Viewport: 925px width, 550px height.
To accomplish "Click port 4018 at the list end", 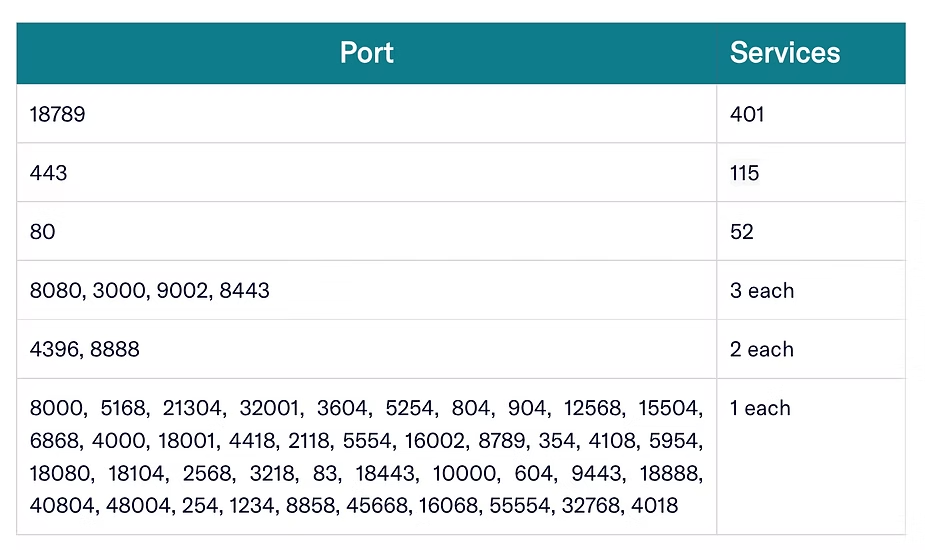I will click(654, 506).
